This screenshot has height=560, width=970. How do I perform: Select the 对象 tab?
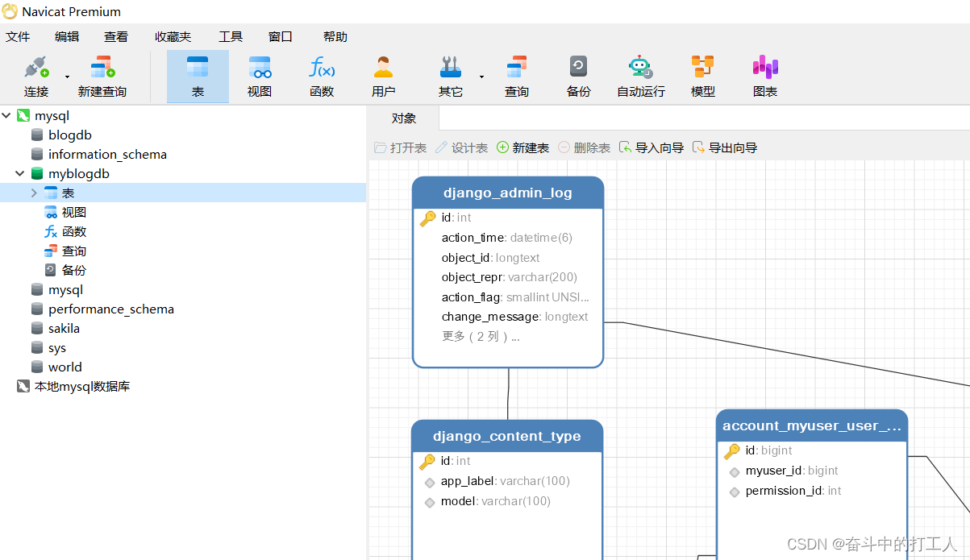(403, 118)
